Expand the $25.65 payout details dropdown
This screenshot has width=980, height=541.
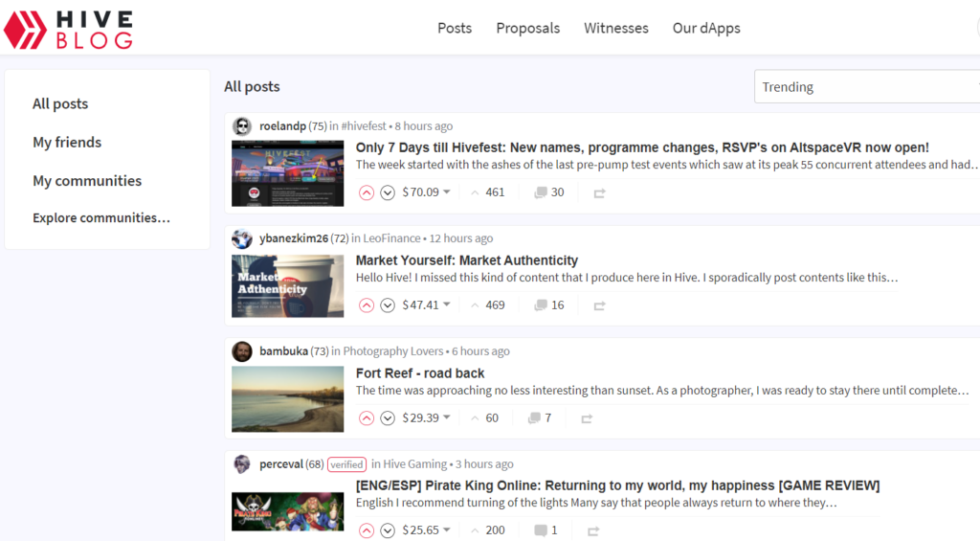point(426,530)
